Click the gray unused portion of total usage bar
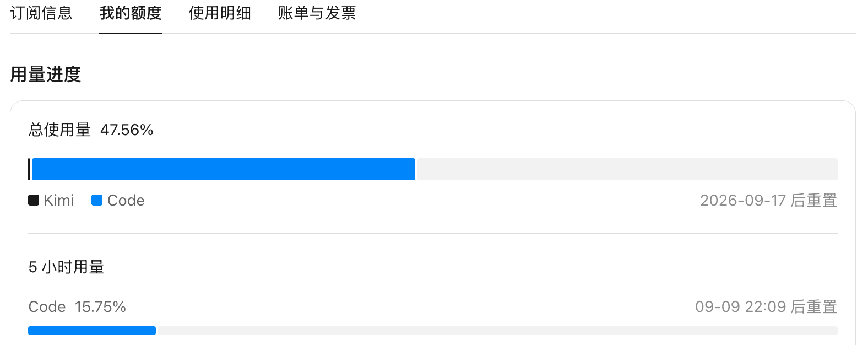The image size is (868, 345). click(x=627, y=169)
